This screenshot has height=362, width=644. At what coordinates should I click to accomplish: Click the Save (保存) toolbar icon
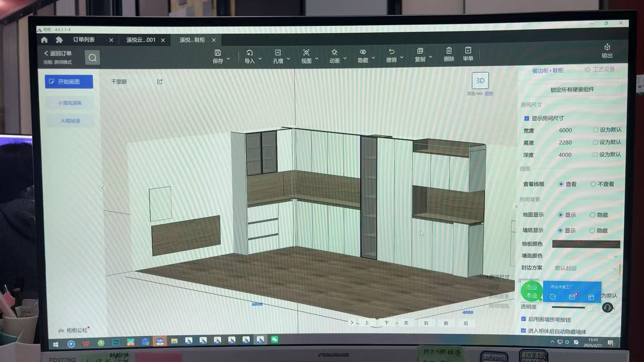218,53
